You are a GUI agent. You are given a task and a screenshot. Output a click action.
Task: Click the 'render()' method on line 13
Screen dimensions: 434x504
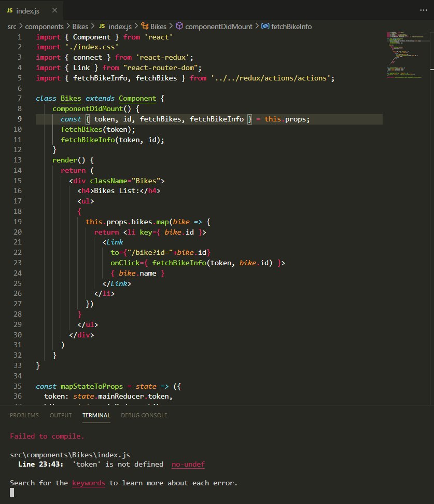click(x=69, y=160)
